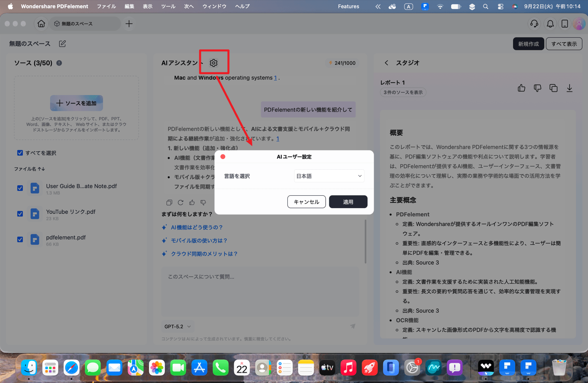588x383 pixels.
Task: Open the 次へ menu
Action: click(189, 6)
